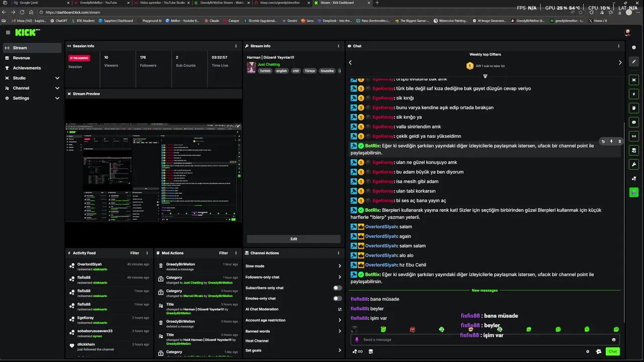Toggle Subscribers-only chat switch
Screen dimensions: 644x362
click(338, 288)
